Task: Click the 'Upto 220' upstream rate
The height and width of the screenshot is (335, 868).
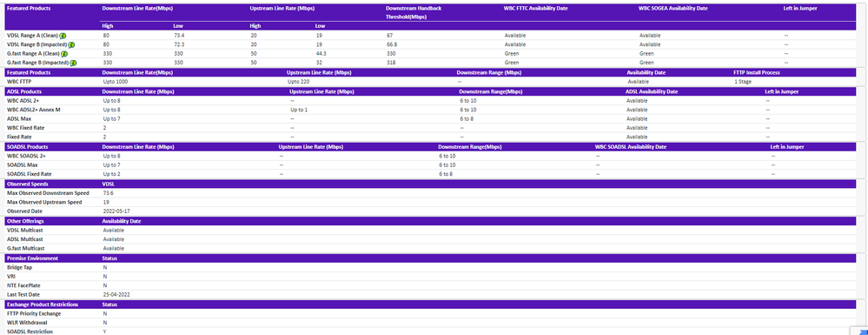Action: click(297, 82)
